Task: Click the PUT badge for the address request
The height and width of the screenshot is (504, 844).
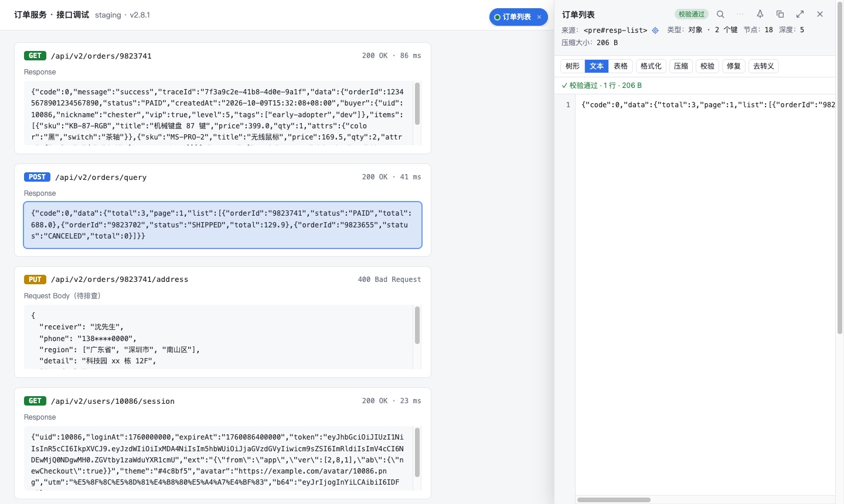Action: coord(35,280)
